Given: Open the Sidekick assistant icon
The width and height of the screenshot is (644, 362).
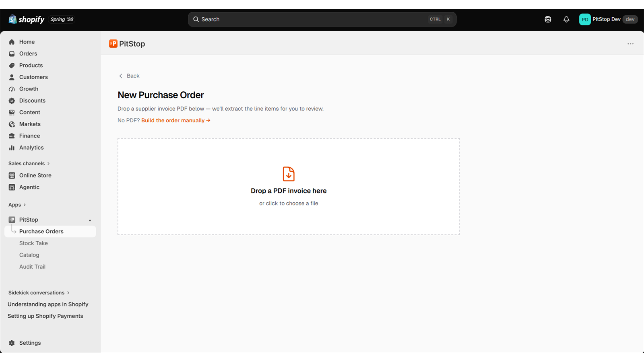Looking at the screenshot, I should (548, 19).
